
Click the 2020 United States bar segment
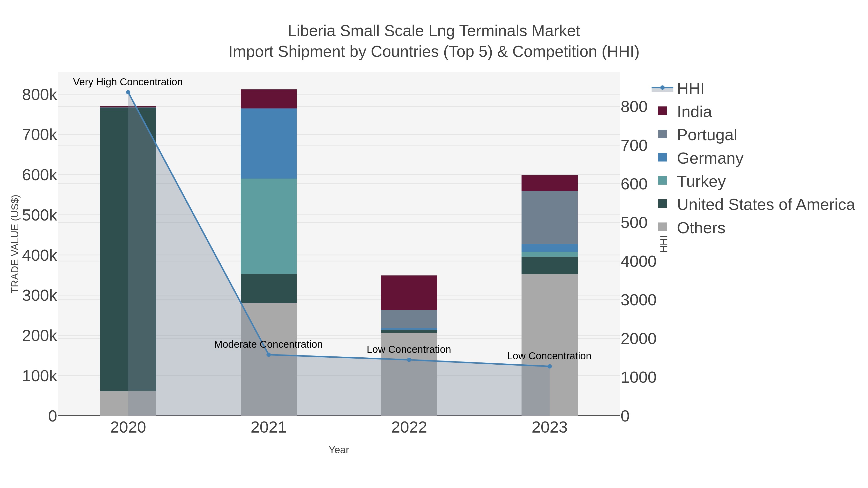coord(128,250)
